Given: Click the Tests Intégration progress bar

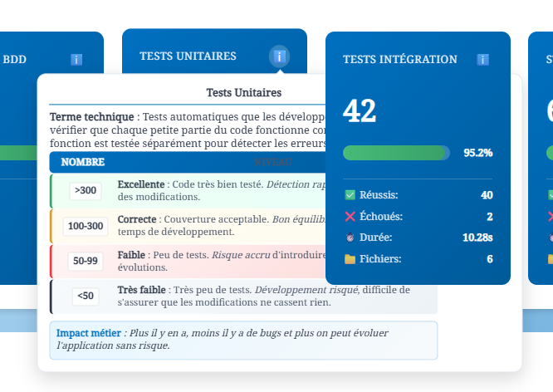Looking at the screenshot, I should click(396, 153).
